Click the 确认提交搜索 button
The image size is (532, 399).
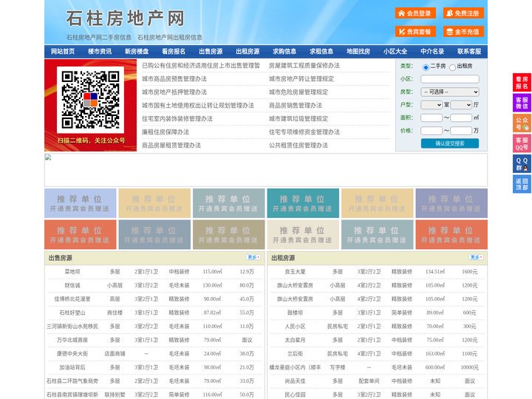click(x=450, y=143)
